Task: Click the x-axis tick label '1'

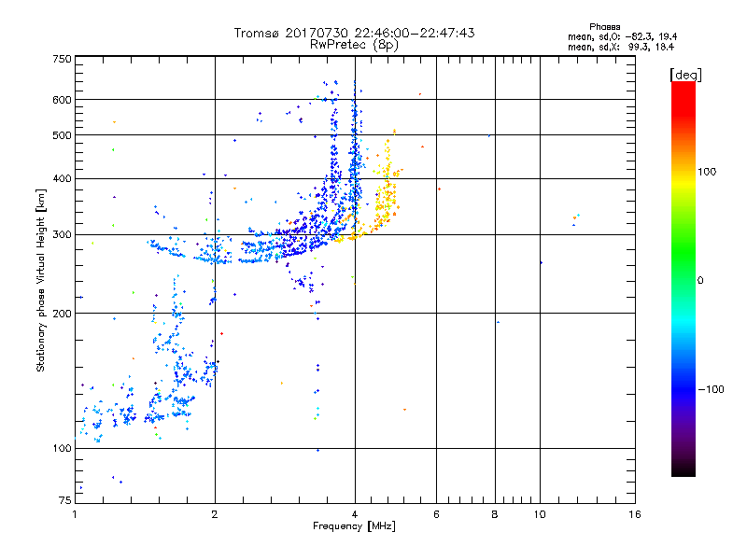Action: pyautogui.click(x=76, y=514)
